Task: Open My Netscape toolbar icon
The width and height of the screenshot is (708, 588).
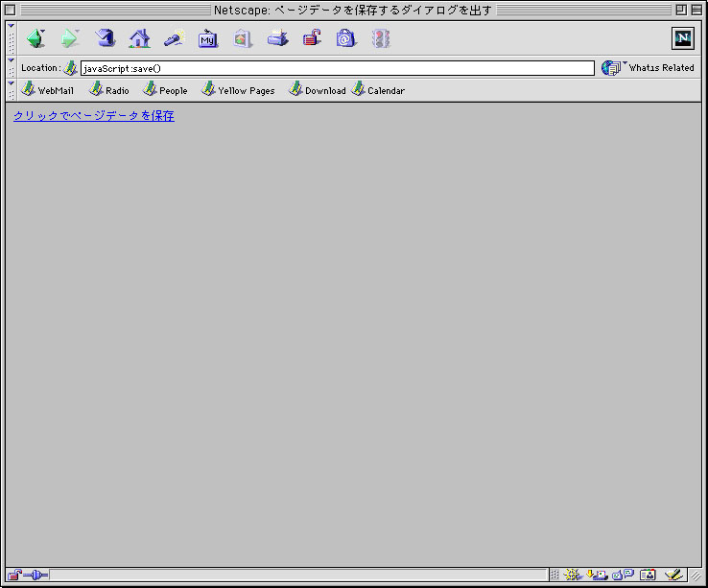Action: pos(208,38)
